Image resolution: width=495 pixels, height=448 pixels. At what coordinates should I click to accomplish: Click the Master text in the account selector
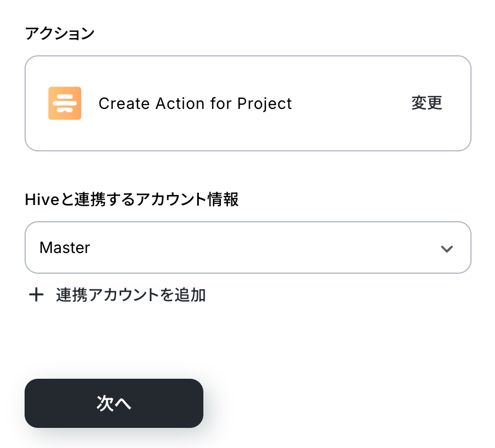[x=65, y=247]
